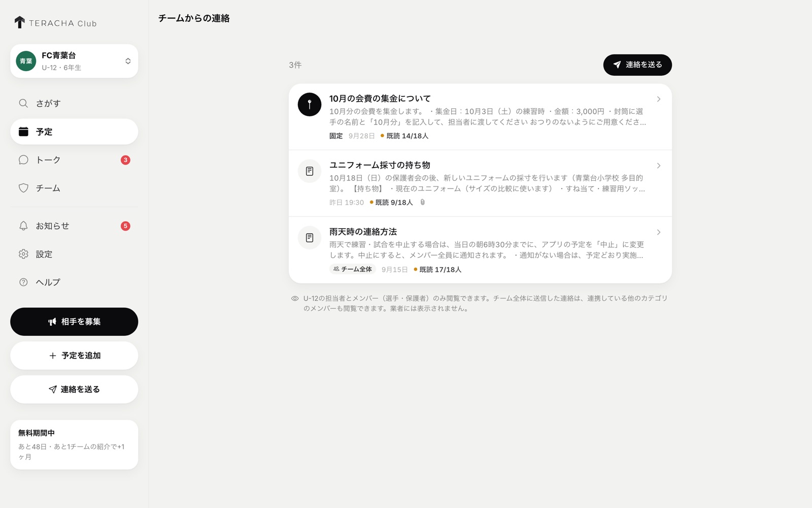Click the 9月28日 date label
The image size is (812, 508).
coord(362,136)
